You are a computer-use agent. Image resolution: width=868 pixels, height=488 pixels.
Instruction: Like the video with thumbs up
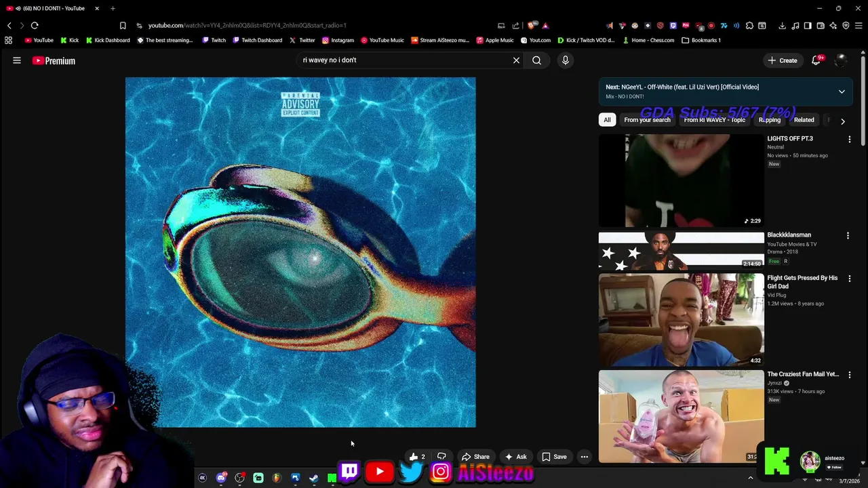tap(417, 457)
